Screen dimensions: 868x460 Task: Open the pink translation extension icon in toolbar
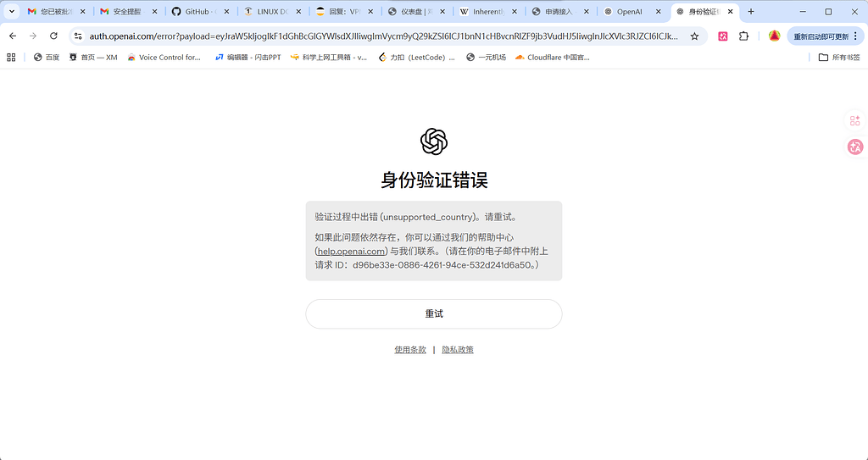point(722,36)
